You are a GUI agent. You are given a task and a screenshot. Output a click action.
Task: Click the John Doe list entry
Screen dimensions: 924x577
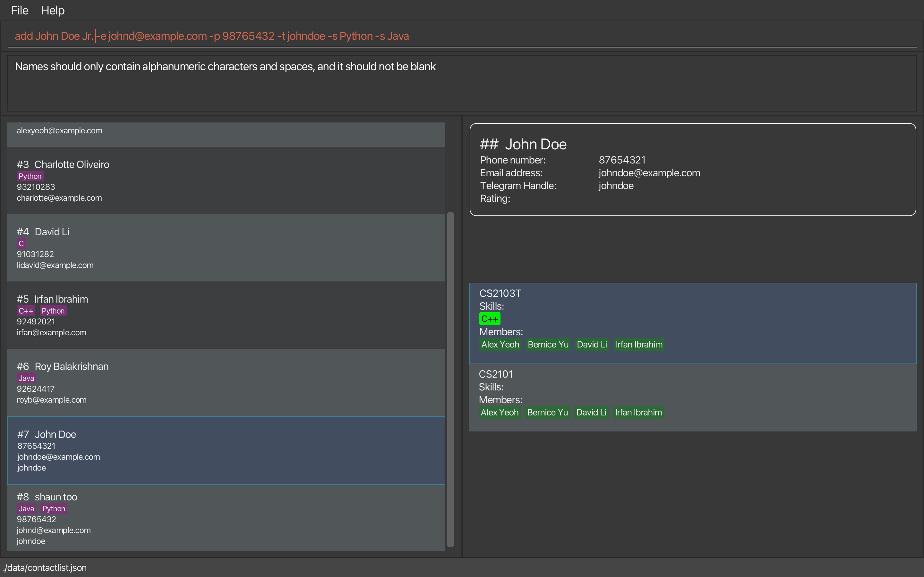pos(226,450)
